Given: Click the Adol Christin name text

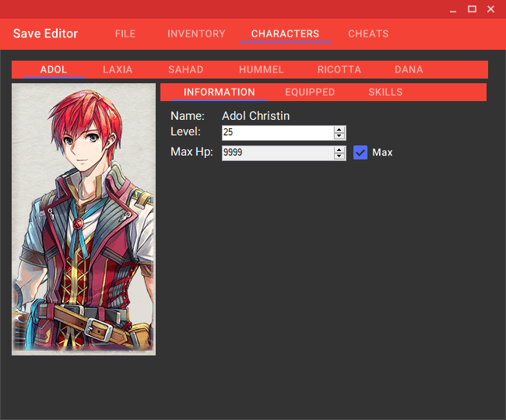Looking at the screenshot, I should pyautogui.click(x=255, y=116).
